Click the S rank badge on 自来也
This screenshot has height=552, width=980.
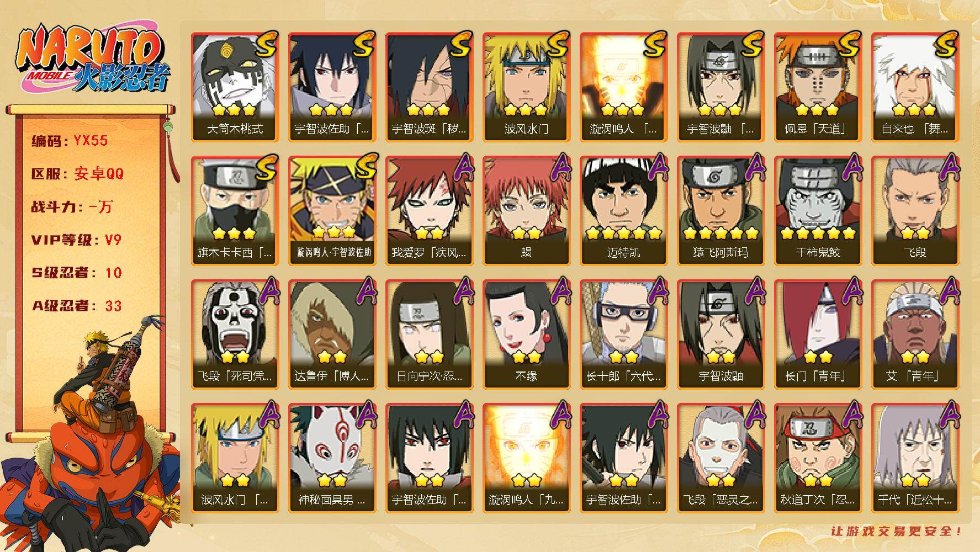click(945, 45)
